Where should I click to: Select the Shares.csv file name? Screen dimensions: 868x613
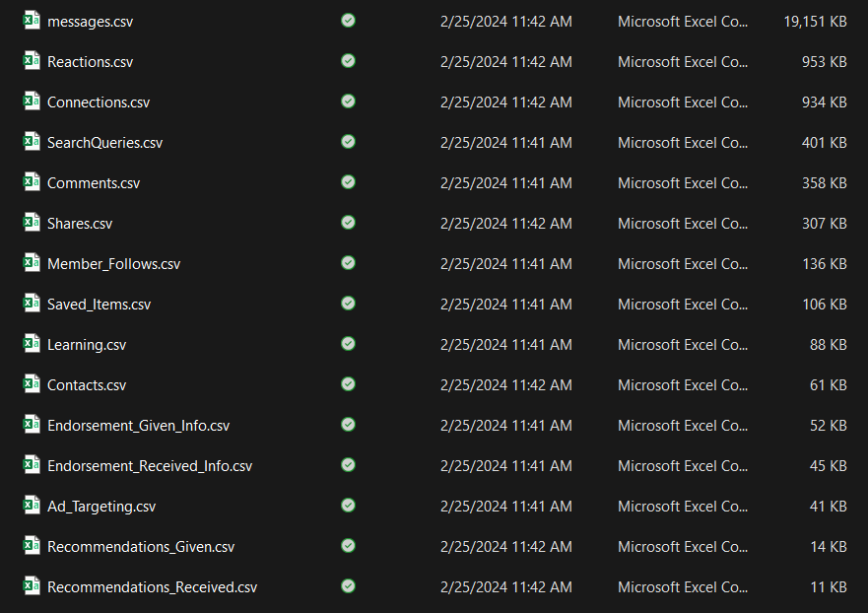coord(80,224)
